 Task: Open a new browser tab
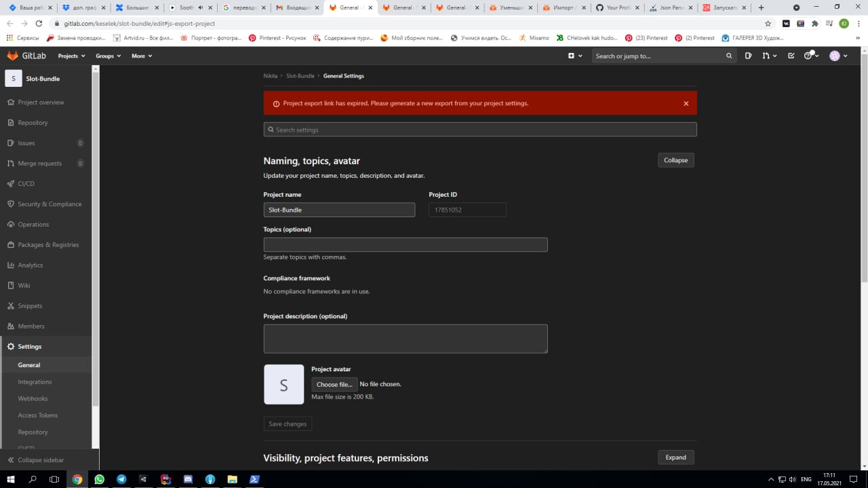tap(761, 7)
